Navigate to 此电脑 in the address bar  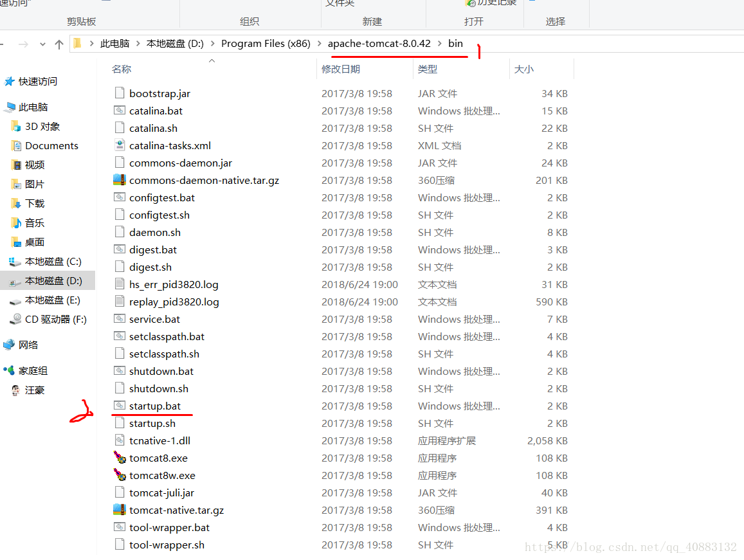pos(115,44)
